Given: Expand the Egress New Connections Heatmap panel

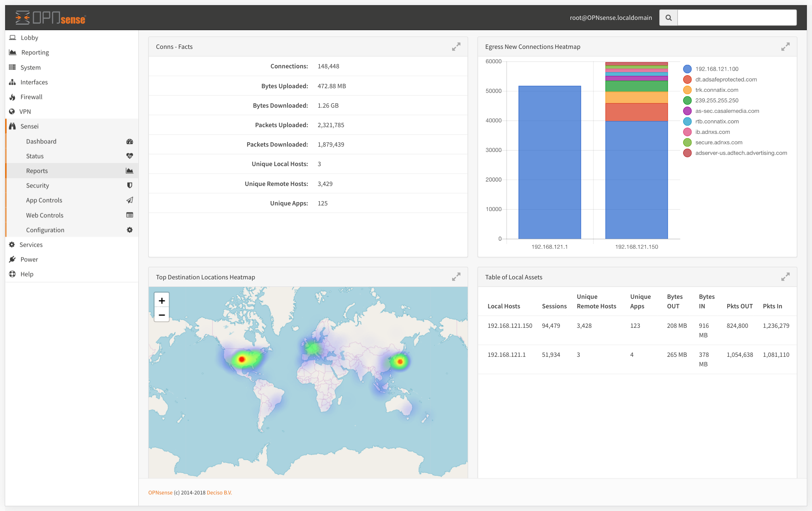Looking at the screenshot, I should (785, 46).
